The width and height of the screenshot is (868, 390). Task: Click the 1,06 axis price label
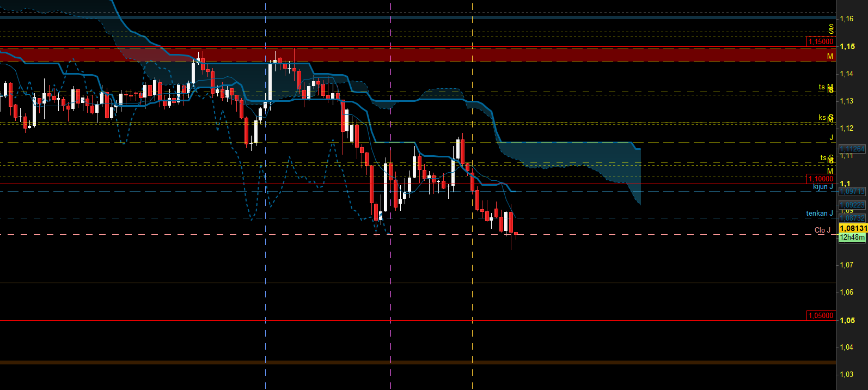(847, 292)
